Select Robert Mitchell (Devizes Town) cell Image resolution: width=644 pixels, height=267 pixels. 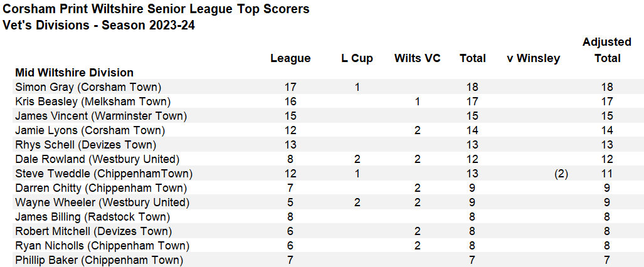pos(93,231)
